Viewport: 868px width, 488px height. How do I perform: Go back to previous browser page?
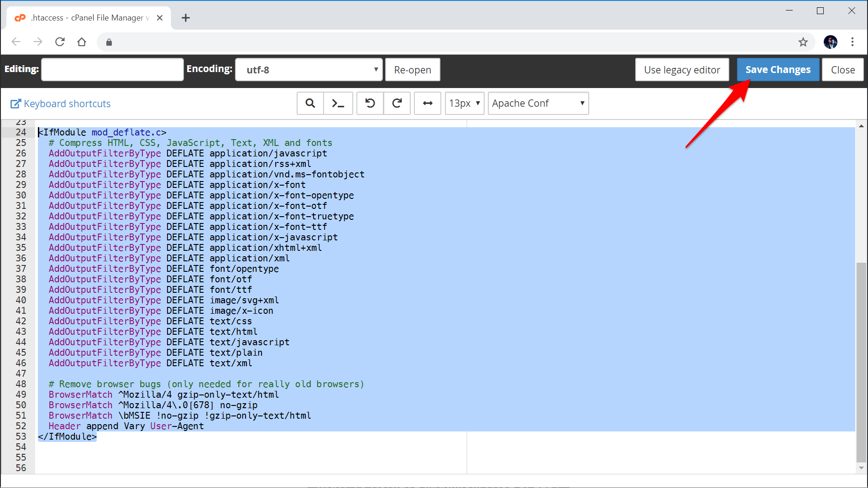coord(16,42)
